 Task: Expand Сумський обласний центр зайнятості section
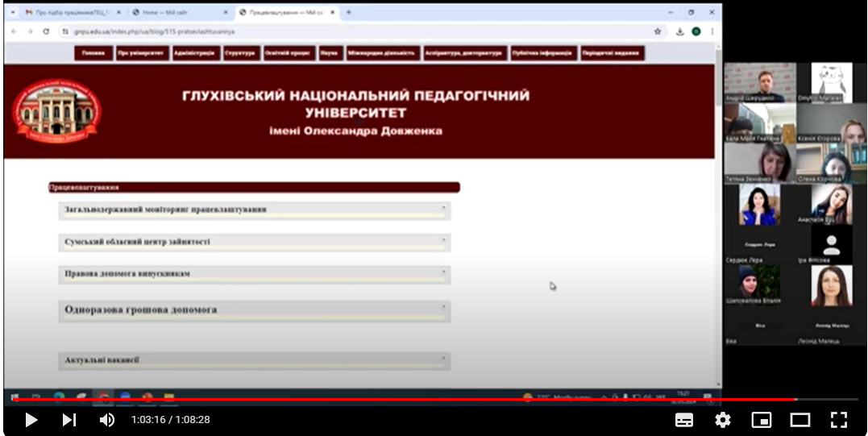click(x=255, y=243)
